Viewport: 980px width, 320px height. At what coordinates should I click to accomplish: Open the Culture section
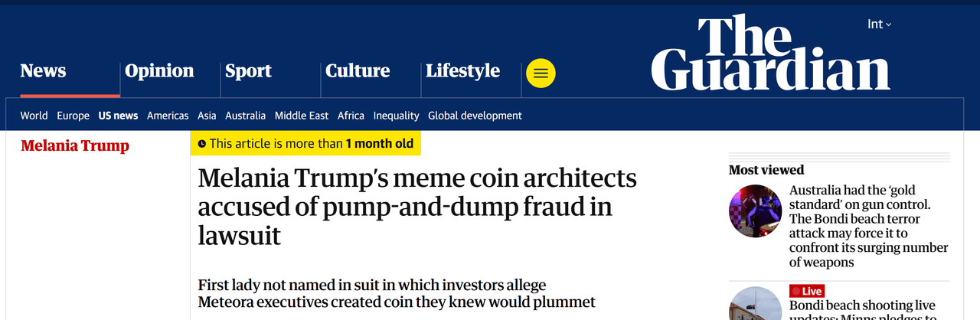click(x=358, y=71)
